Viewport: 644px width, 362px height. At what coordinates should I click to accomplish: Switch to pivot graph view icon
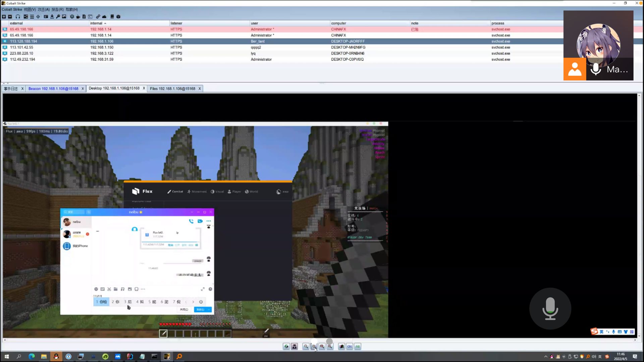pyautogui.click(x=26, y=16)
